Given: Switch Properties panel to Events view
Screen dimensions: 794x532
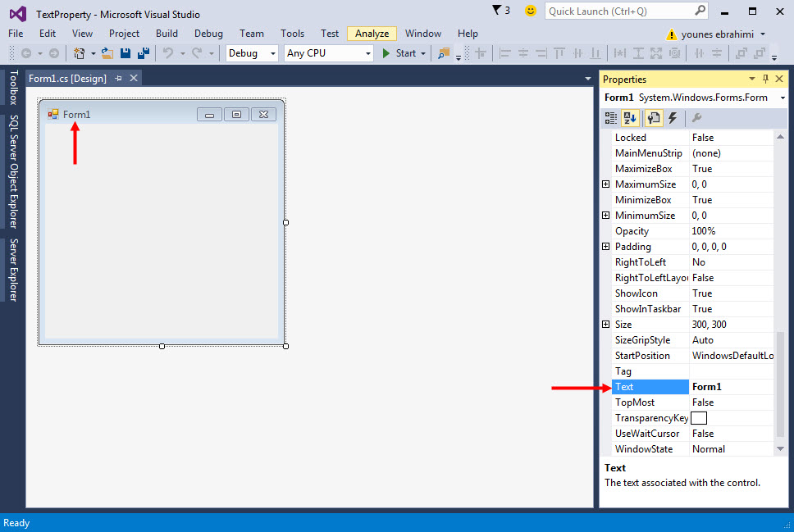Looking at the screenshot, I should (x=672, y=117).
